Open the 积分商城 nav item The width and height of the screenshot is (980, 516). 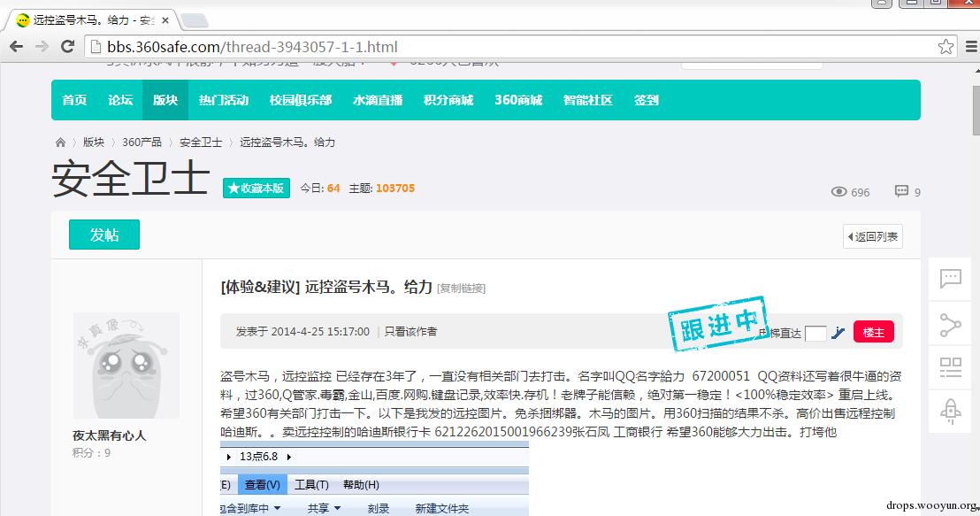coord(448,100)
